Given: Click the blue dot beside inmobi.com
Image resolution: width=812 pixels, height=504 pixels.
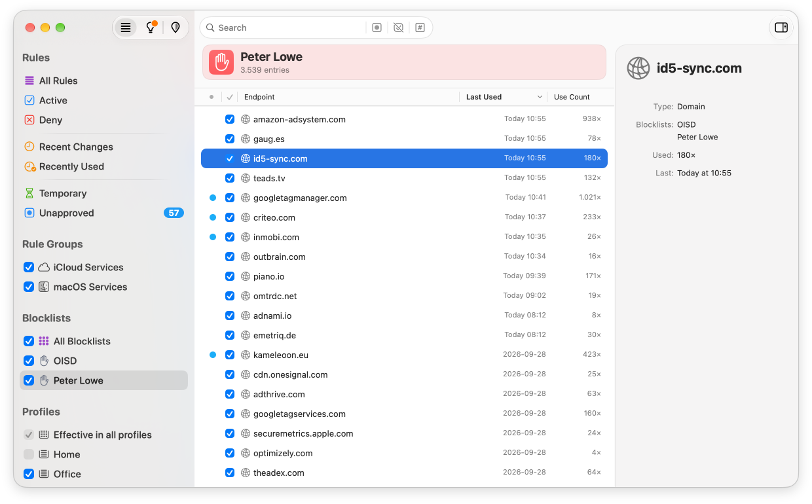Looking at the screenshot, I should click(x=213, y=237).
